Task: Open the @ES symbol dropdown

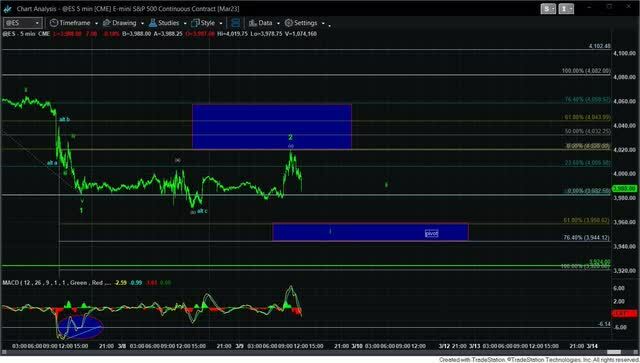Action: tap(23, 23)
